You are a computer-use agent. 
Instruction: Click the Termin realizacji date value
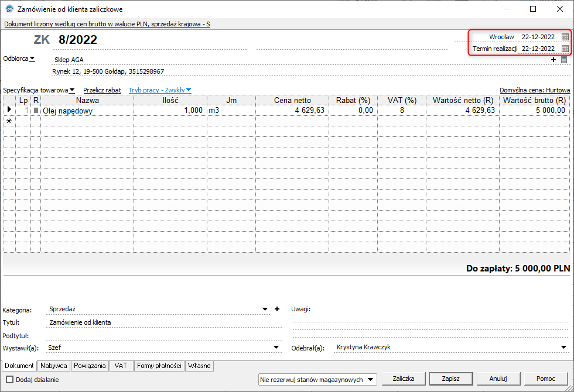pyautogui.click(x=538, y=49)
